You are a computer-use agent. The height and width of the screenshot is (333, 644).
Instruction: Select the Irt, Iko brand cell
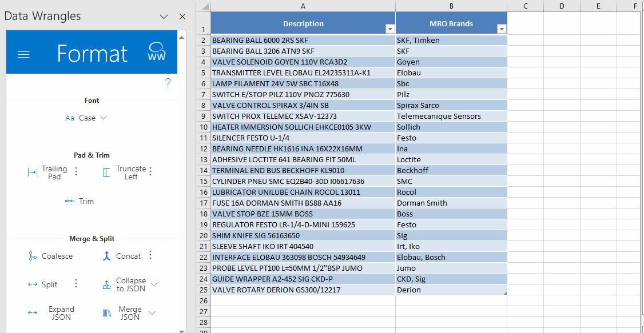pos(451,247)
